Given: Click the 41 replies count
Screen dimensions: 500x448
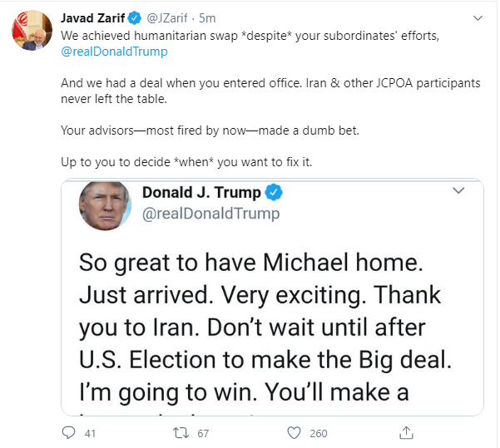Looking at the screenshot, I should point(91,433).
